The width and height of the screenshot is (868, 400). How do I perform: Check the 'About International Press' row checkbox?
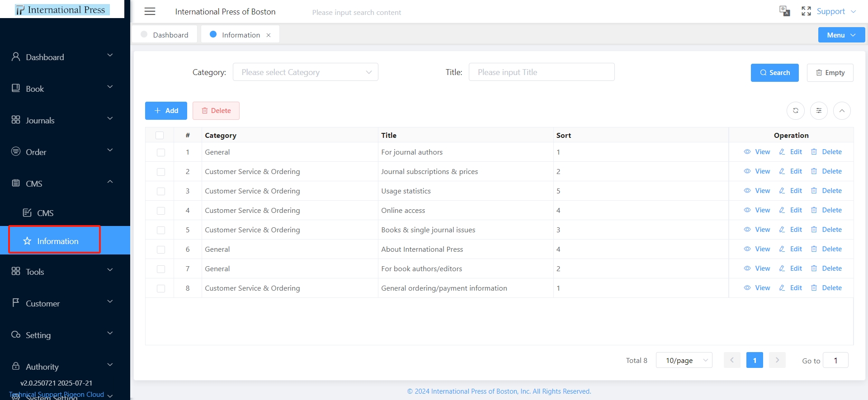[x=161, y=249]
